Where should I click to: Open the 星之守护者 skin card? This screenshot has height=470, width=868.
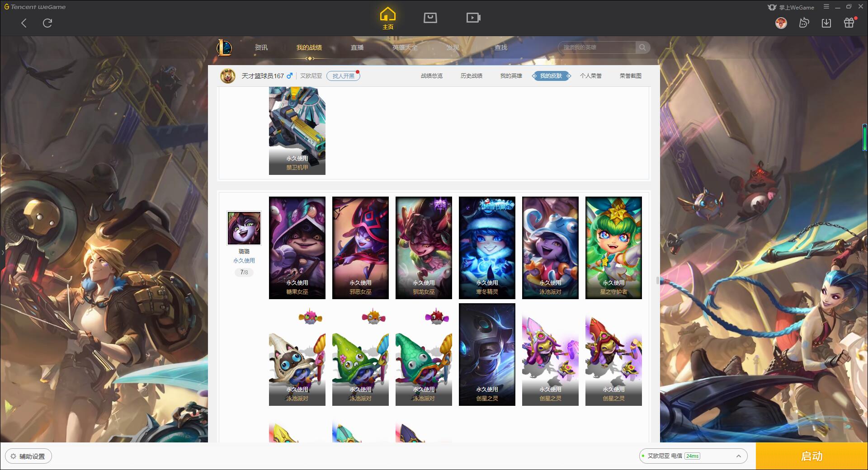click(613, 248)
